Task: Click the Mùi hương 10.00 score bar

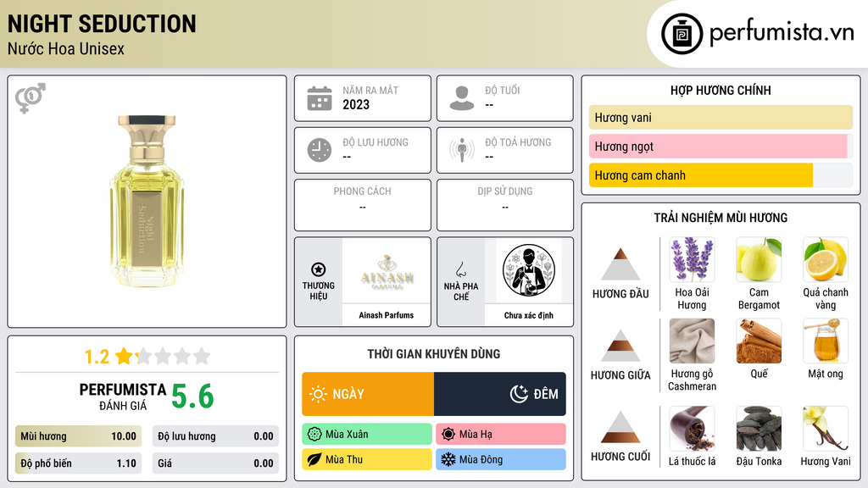Action: [x=78, y=436]
